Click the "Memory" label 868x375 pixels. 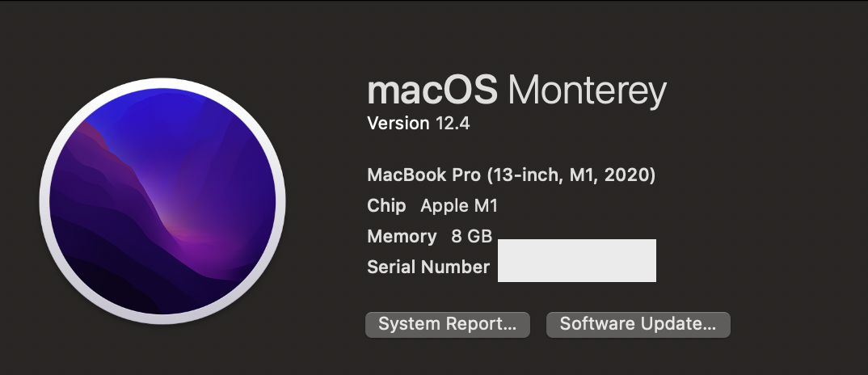402,237
